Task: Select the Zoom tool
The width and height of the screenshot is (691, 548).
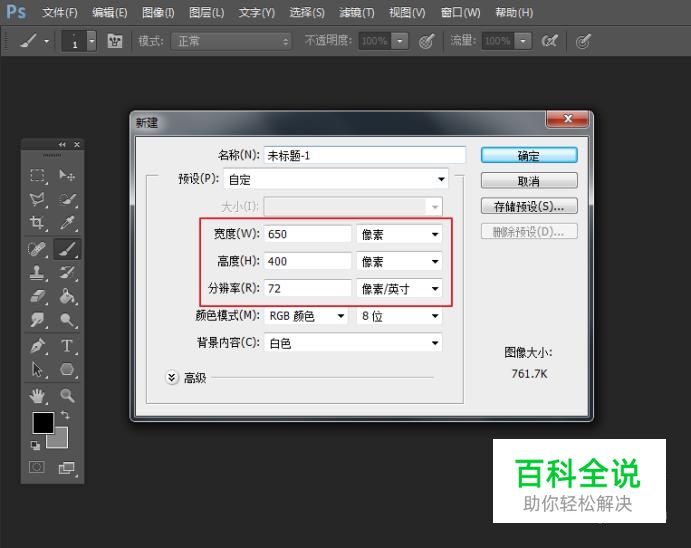Action: coord(67,396)
